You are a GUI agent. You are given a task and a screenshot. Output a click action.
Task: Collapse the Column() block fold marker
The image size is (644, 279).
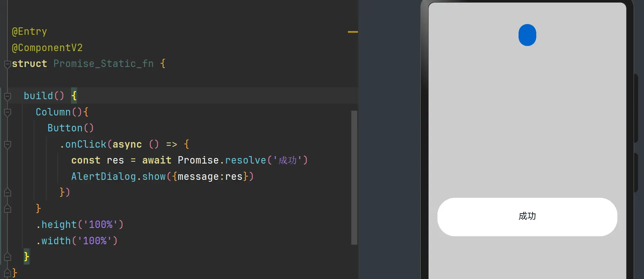[x=7, y=112]
